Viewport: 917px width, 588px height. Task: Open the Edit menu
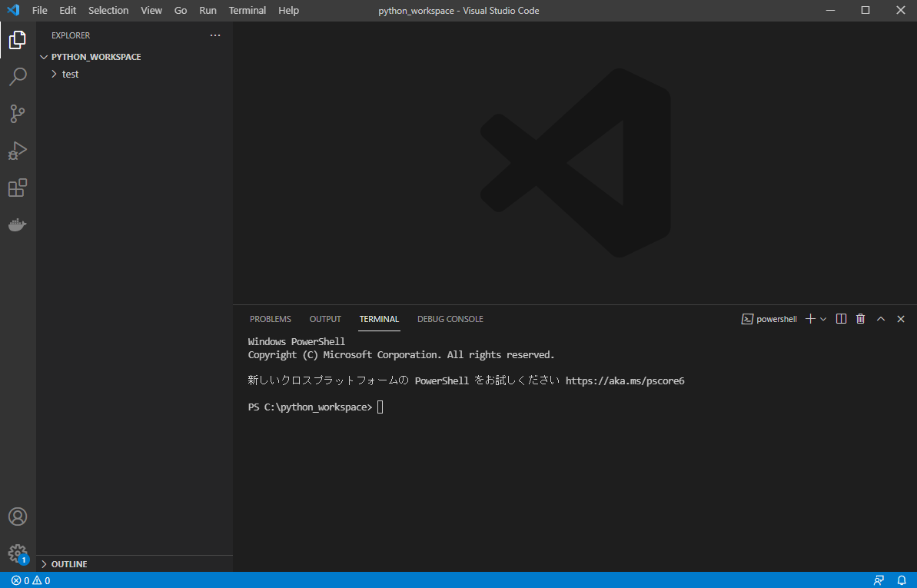(68, 11)
